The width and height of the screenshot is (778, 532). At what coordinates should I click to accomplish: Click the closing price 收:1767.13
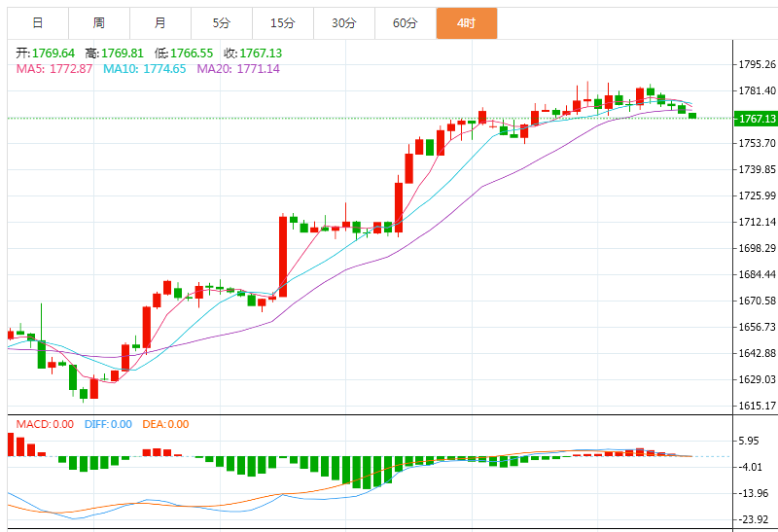click(x=253, y=53)
